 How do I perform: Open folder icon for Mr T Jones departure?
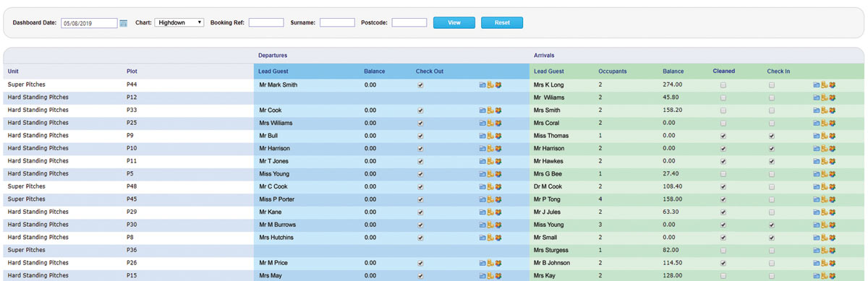tap(482, 161)
